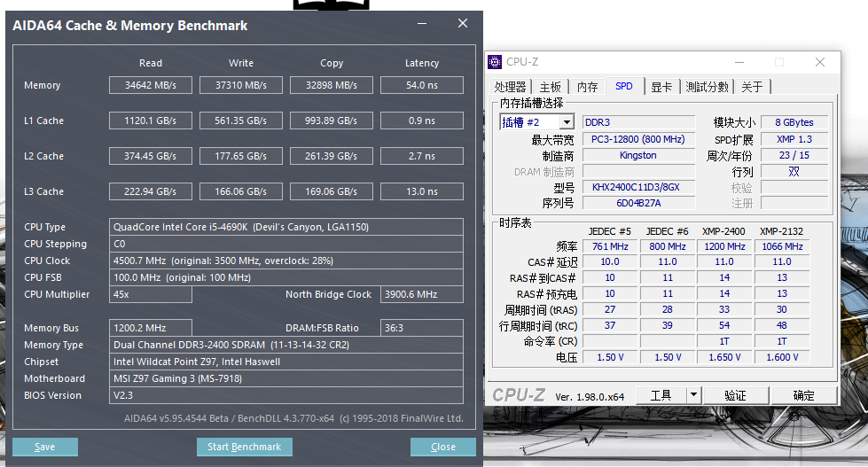The image size is (868, 467).
Task: Switch to the 显卡 tab in CPU-Z
Action: (661, 87)
